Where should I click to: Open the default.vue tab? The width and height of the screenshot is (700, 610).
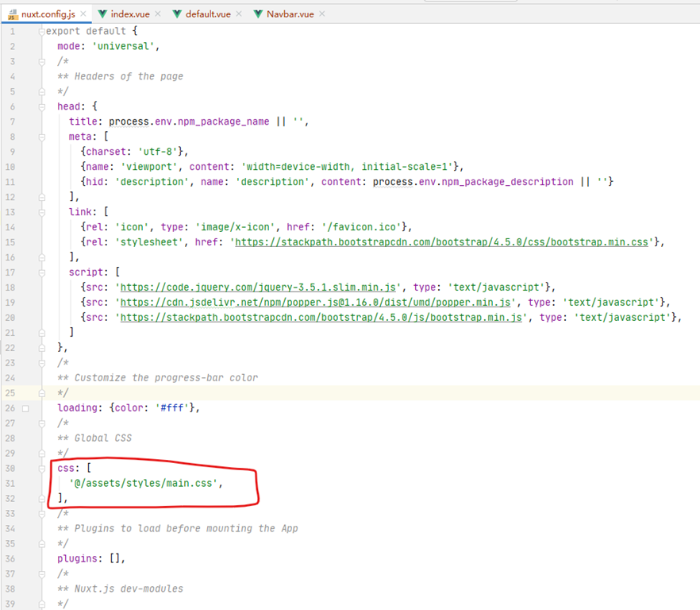[x=208, y=14]
